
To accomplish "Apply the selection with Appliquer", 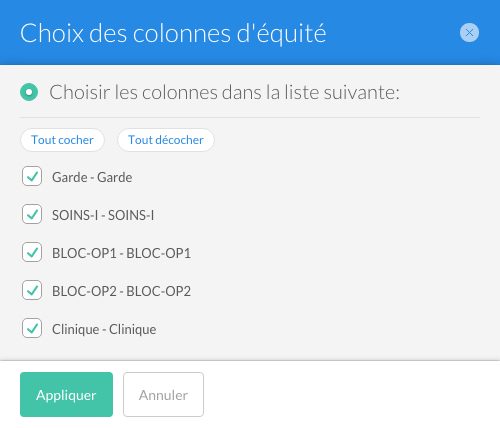I will coord(66,395).
